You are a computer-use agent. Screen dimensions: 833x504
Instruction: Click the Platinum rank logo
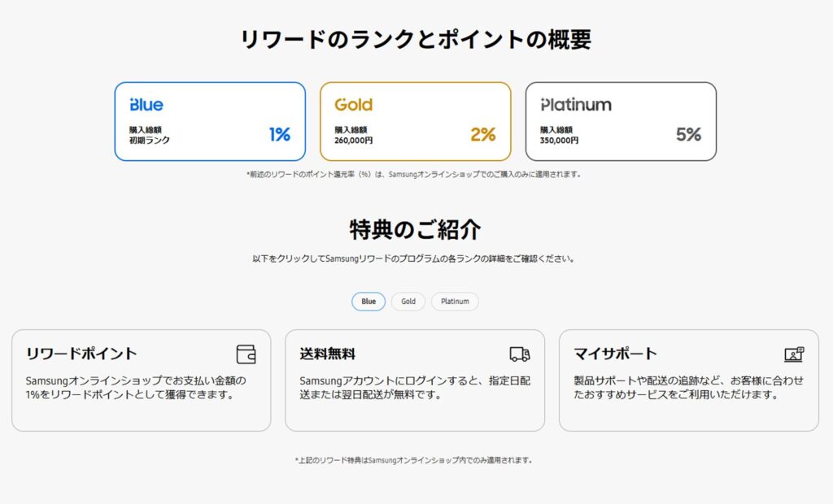[x=575, y=105]
